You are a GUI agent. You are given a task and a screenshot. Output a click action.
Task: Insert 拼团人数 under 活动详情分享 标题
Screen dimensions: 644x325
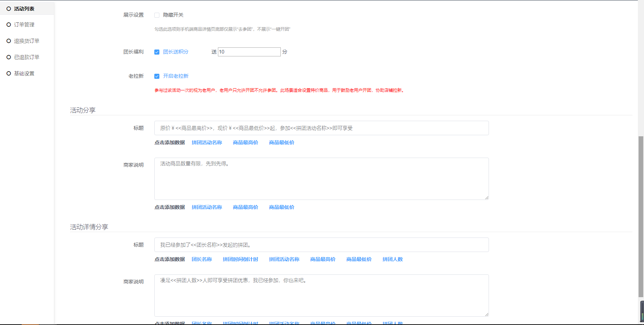click(392, 259)
